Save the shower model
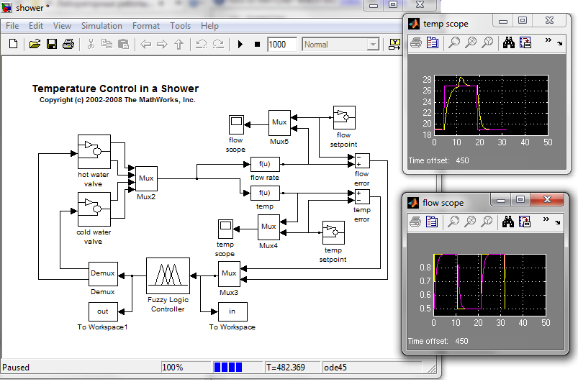Image resolution: width=578 pixels, height=392 pixels. pos(52,44)
